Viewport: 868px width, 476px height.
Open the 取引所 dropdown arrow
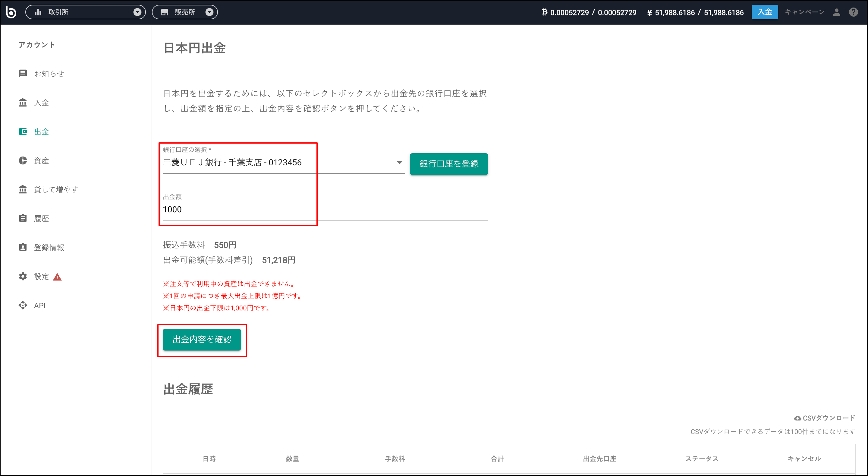(137, 12)
